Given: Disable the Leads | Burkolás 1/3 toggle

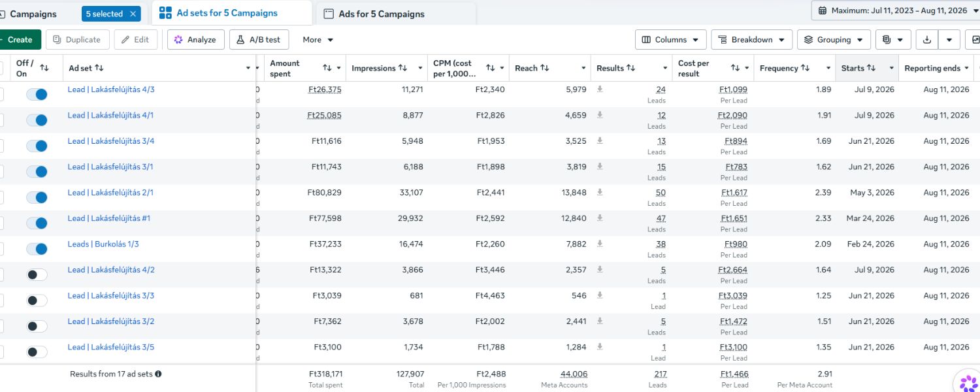Looking at the screenshot, I should (37, 249).
